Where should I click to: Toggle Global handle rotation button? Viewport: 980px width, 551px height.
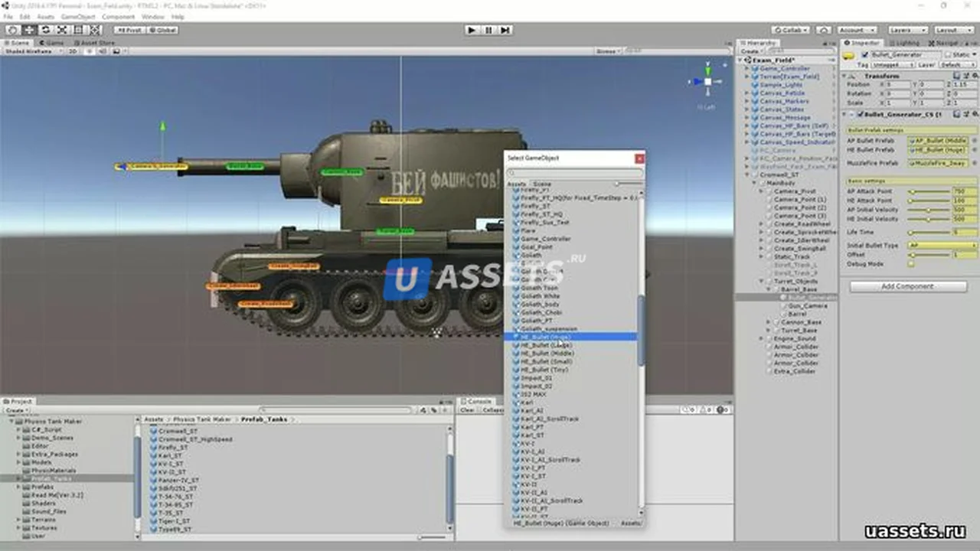[162, 30]
